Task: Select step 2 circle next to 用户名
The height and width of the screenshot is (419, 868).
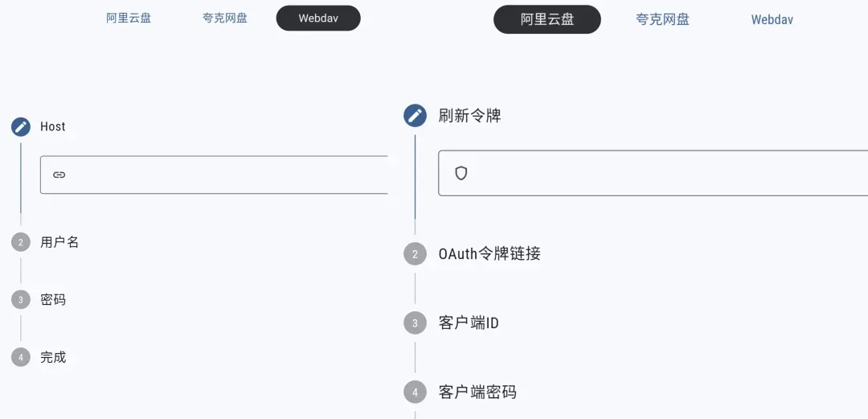Action: (21, 242)
